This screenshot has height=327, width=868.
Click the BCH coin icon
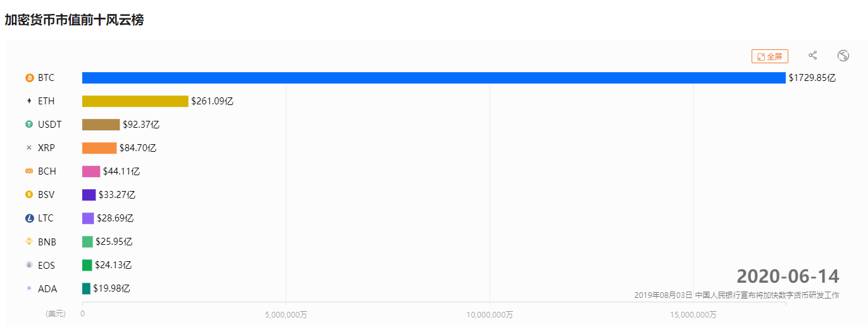[29, 171]
